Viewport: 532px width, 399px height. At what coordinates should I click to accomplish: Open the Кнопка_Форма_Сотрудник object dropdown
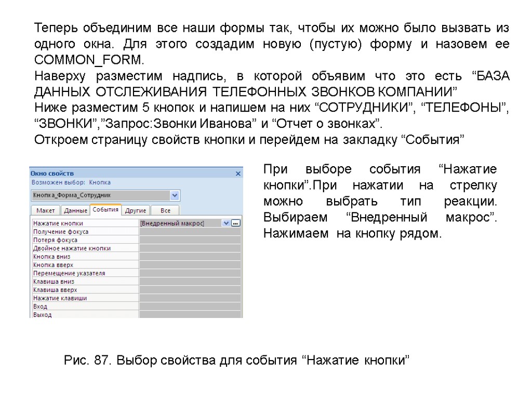[175, 195]
